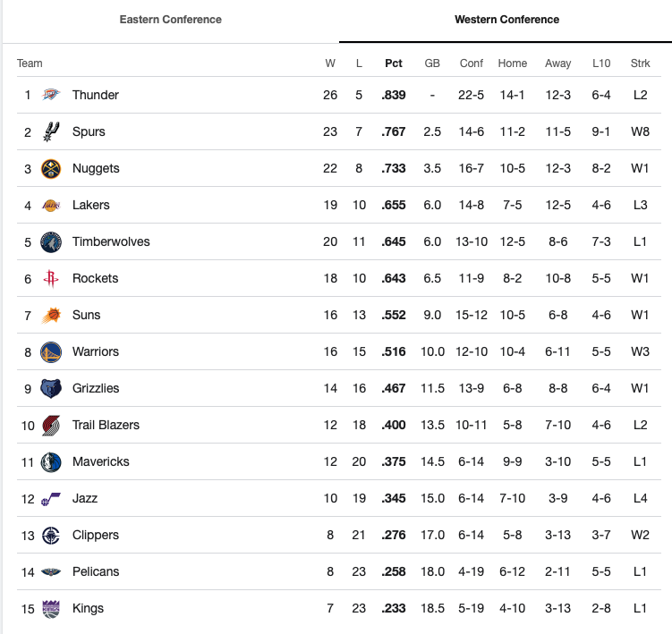Sort table by W column header
This screenshot has height=634, width=672.
[x=330, y=63]
